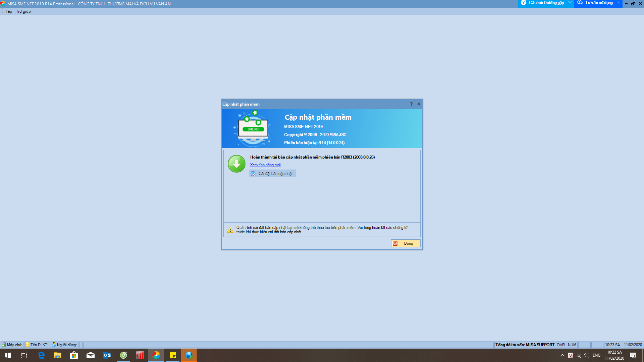The height and width of the screenshot is (362, 644).
Task: Open the Xem tính năng mới link
Action: click(265, 165)
